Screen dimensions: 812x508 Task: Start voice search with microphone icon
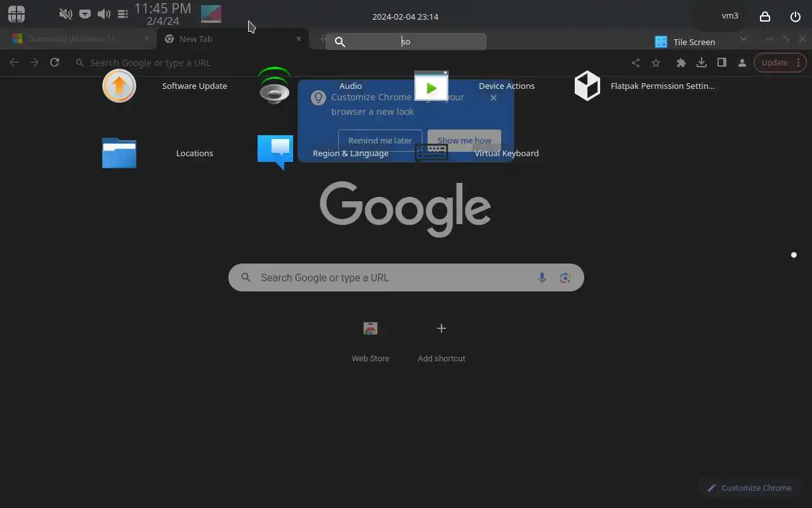(x=542, y=277)
